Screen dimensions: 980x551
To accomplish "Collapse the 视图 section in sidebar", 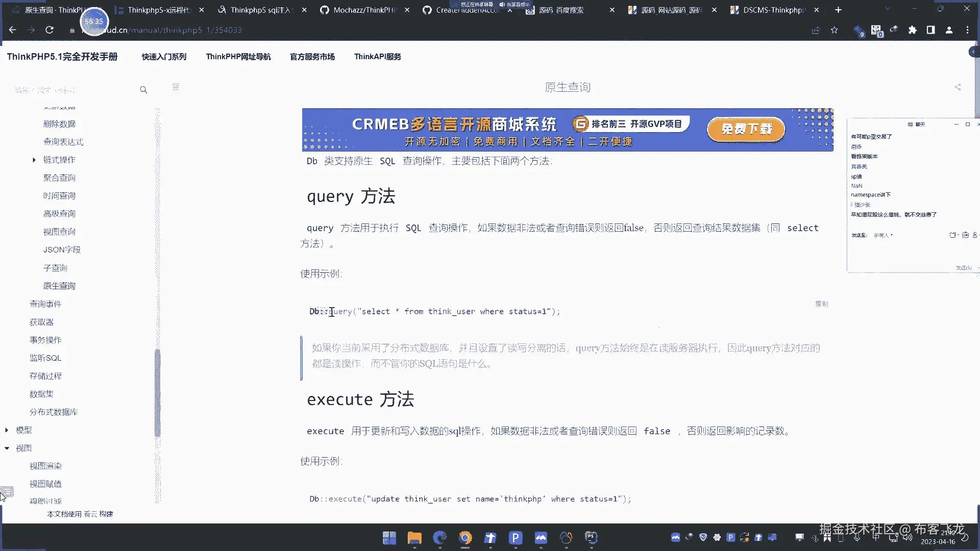I will pos(7,448).
